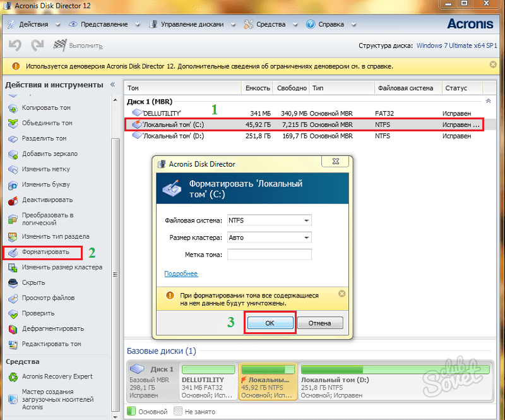The image size is (505, 420).
Task: Open the Файловая система NTFS dropdown
Action: (x=270, y=220)
